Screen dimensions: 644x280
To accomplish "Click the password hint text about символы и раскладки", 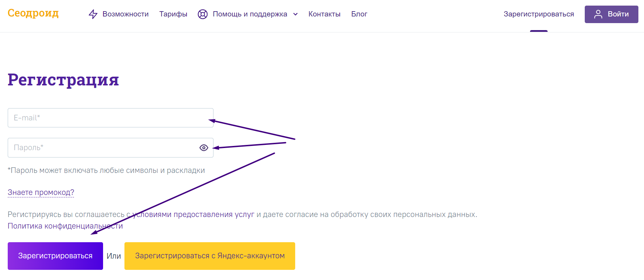I will pyautogui.click(x=106, y=170).
